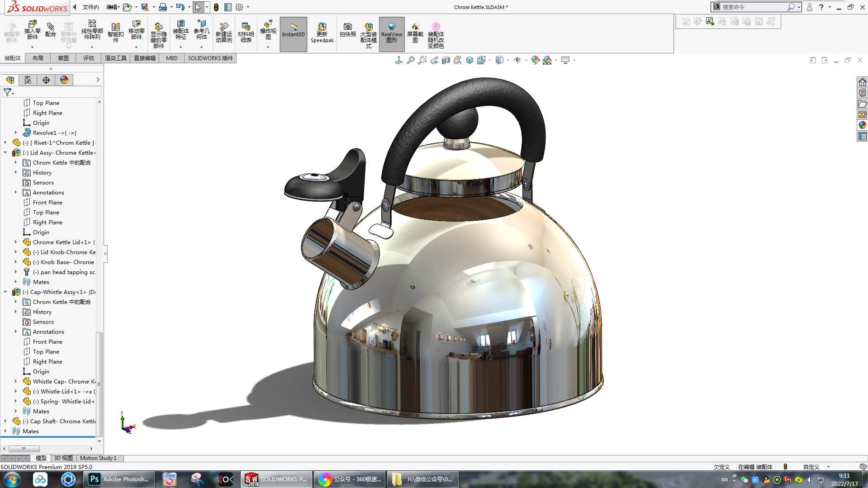Viewport: 868px width, 488px height.
Task: Click the search commands (搜索命令) field
Action: point(754,7)
